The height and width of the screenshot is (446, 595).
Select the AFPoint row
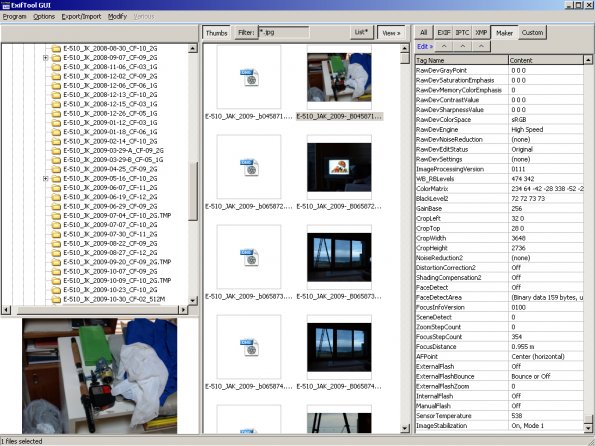(499, 356)
